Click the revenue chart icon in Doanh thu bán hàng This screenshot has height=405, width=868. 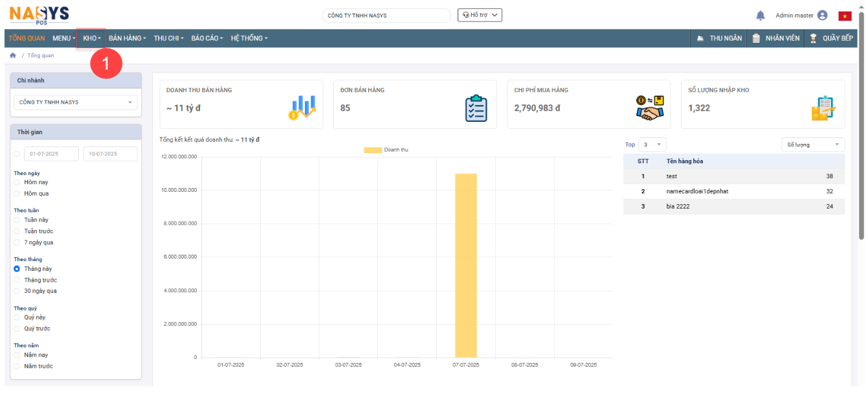point(302,108)
